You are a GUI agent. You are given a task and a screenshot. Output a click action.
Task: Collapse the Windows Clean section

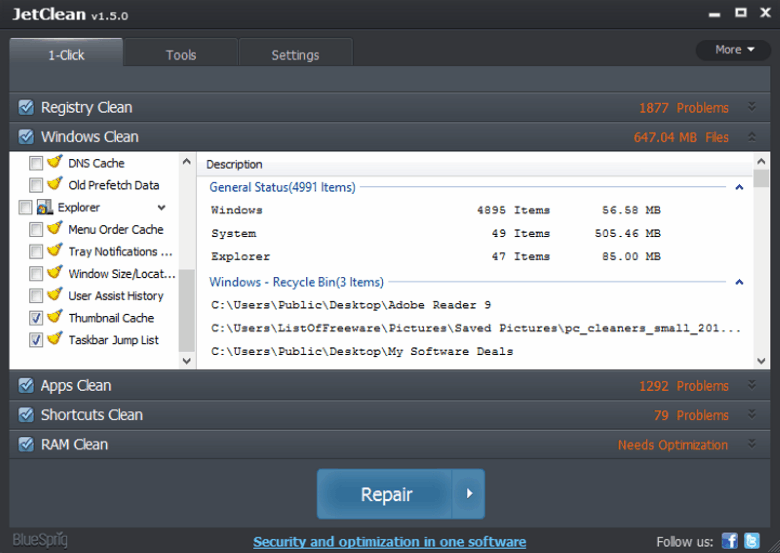point(752,137)
